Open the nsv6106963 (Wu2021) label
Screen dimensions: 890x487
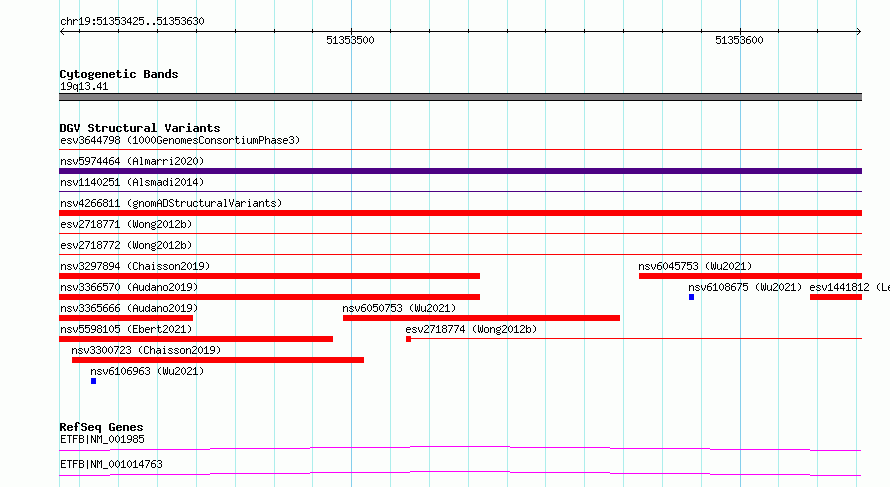point(147,371)
